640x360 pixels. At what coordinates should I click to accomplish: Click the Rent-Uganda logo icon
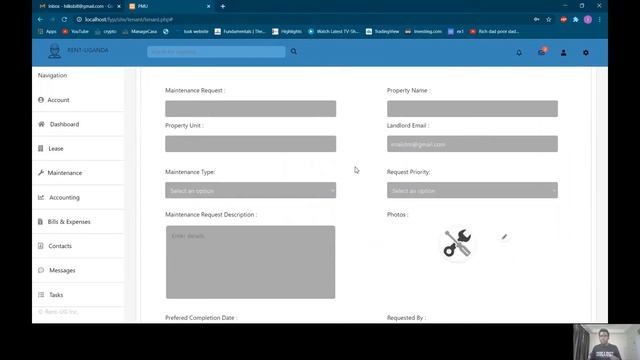click(x=54, y=51)
